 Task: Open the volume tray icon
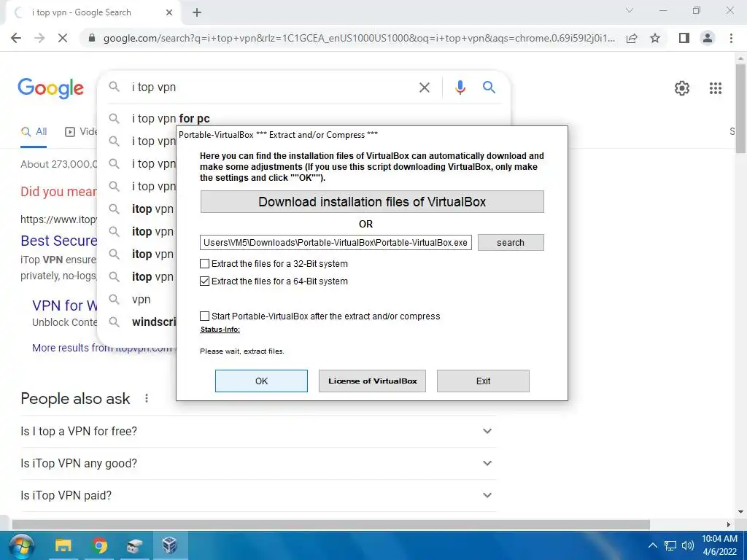pos(687,545)
